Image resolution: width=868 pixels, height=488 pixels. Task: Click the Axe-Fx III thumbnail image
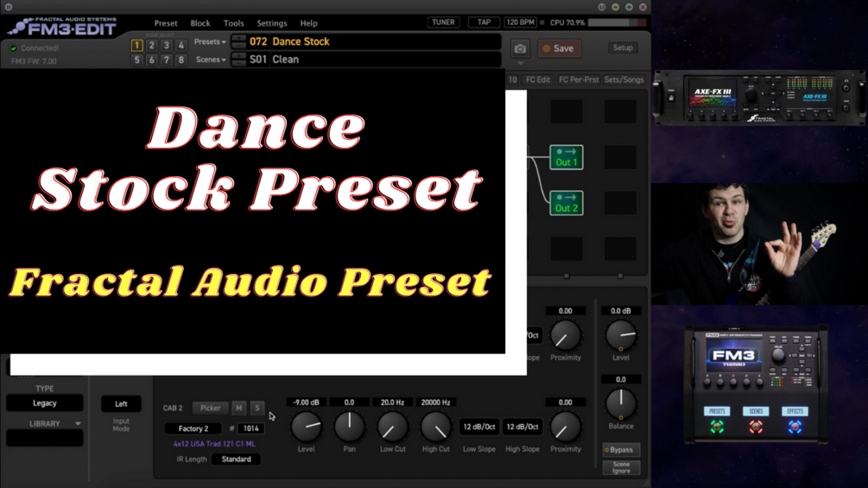coord(759,98)
